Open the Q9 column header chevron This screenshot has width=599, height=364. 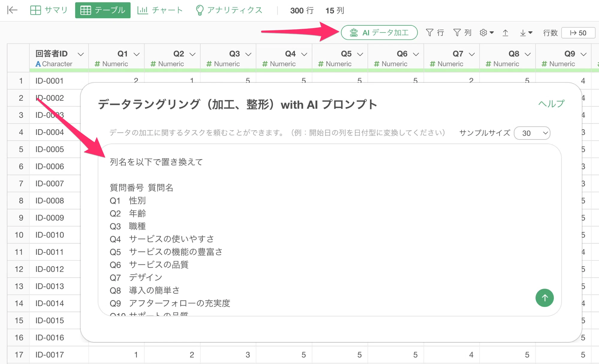[583, 54]
